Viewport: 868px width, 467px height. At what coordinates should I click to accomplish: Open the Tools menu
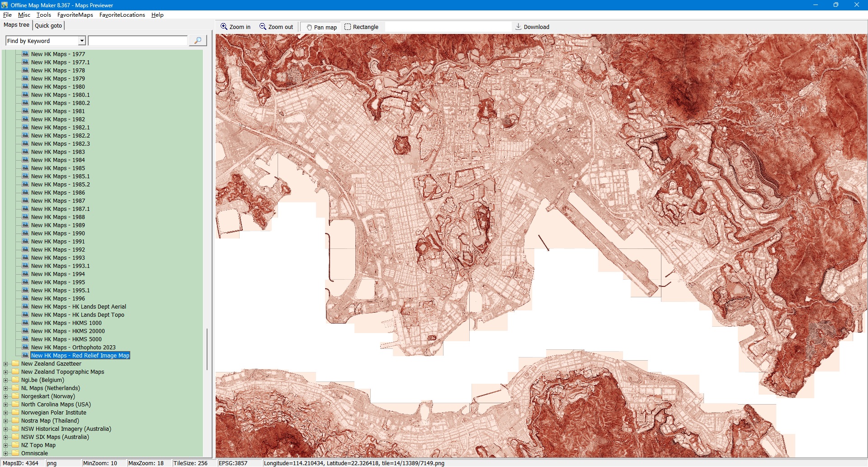coord(44,15)
